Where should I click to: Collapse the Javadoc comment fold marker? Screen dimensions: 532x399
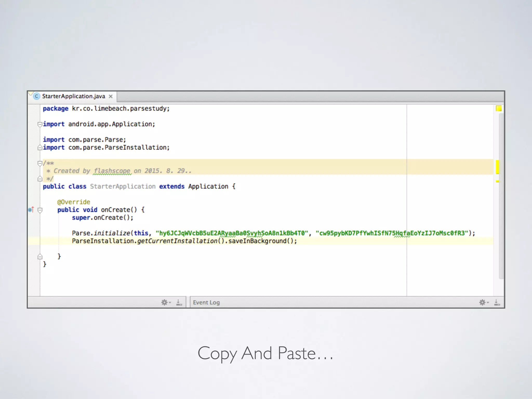tap(40, 163)
